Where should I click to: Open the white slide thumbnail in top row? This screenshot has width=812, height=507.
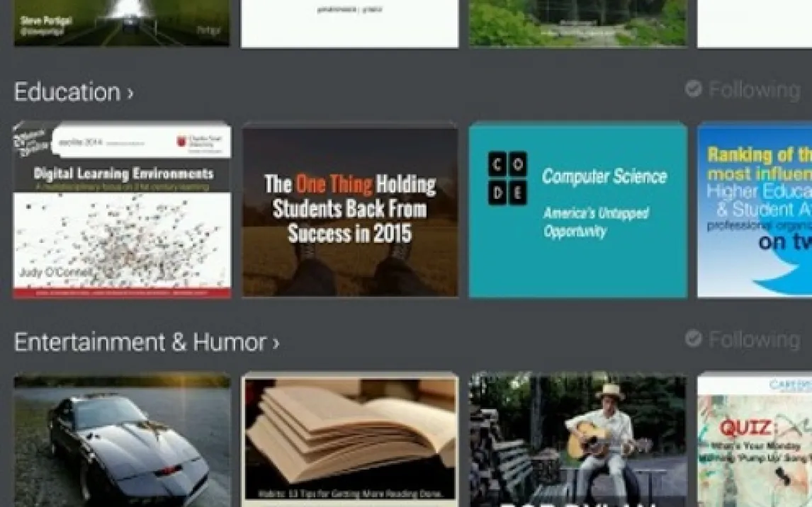(x=350, y=23)
